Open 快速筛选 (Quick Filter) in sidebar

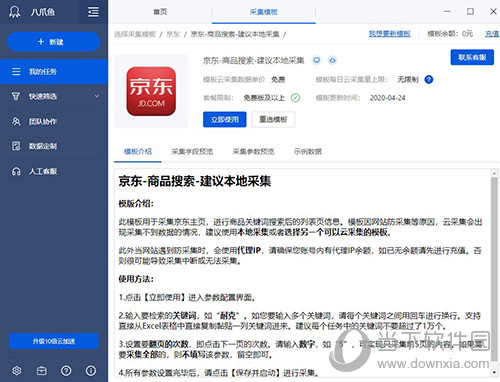54,96
